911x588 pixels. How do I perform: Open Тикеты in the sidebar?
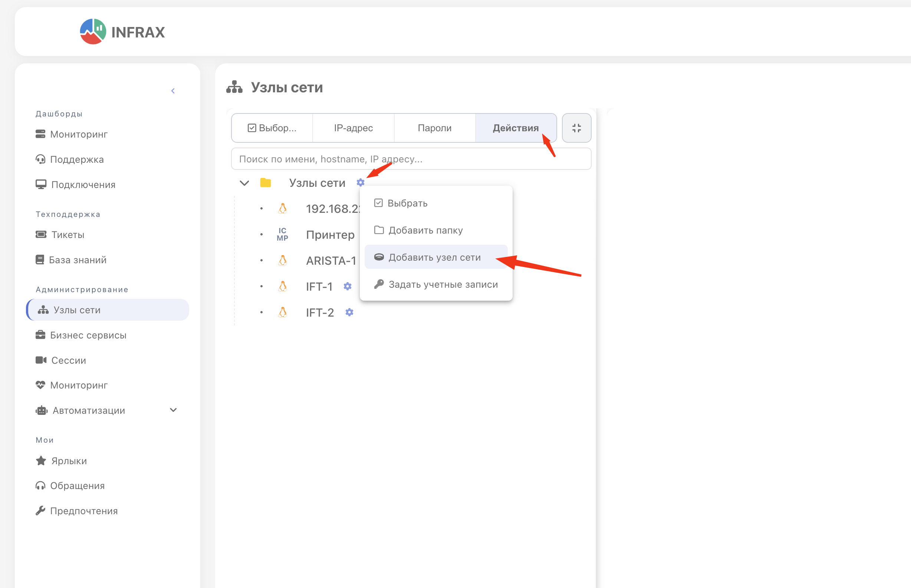(68, 234)
